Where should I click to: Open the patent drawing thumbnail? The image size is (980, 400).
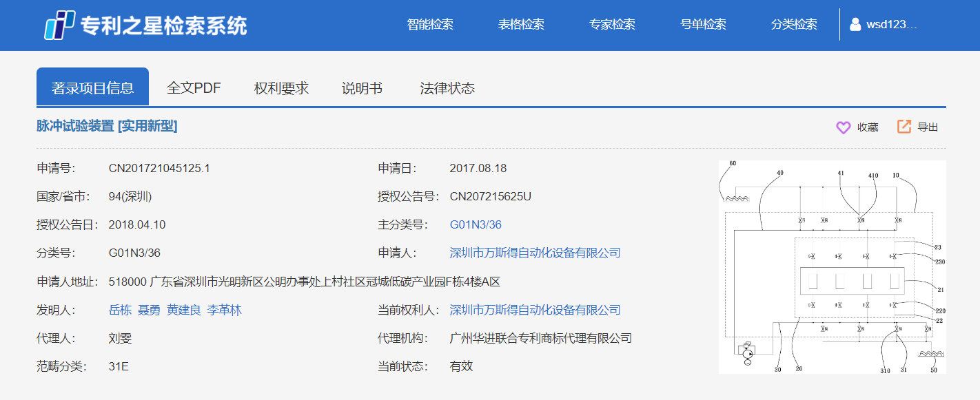(833, 267)
